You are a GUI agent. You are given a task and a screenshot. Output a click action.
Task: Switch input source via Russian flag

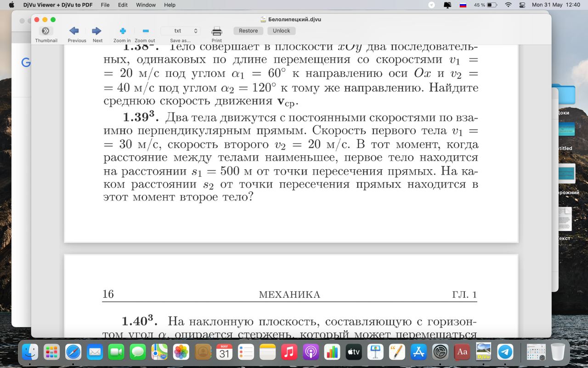(x=463, y=5)
